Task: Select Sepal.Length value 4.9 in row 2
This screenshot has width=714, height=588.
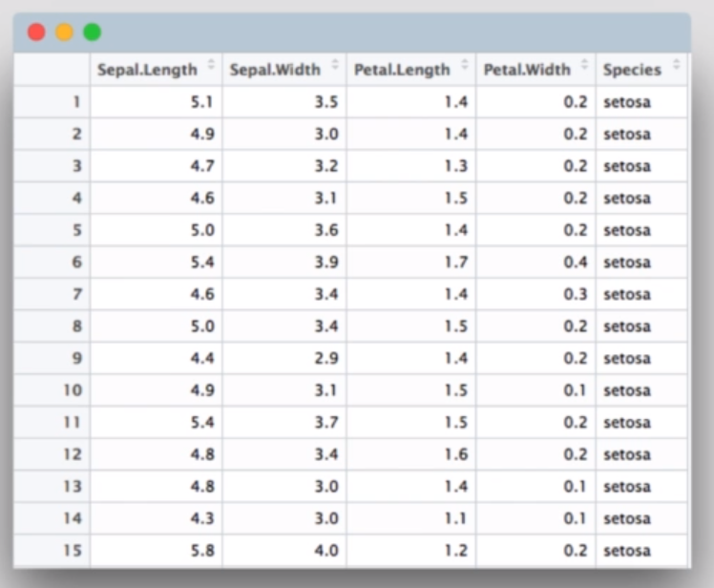Action: [157, 134]
